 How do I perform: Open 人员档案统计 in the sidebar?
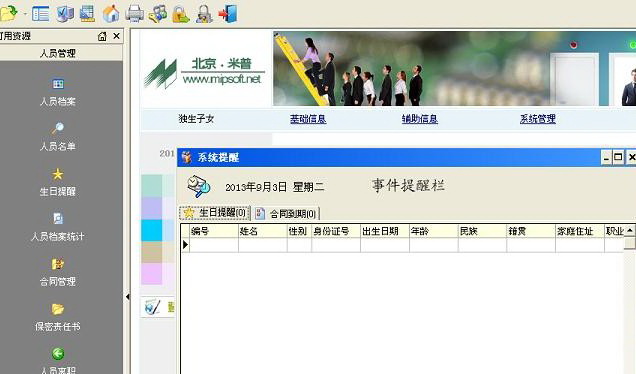pyautogui.click(x=58, y=228)
